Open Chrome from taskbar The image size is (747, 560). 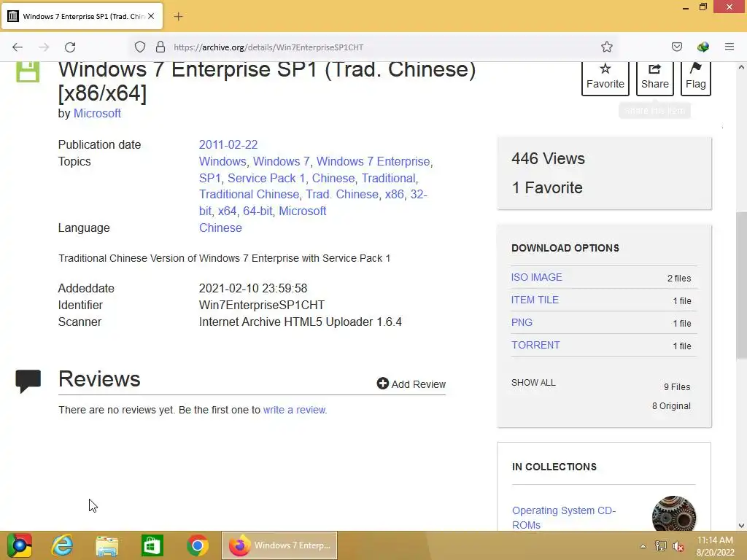(x=198, y=545)
